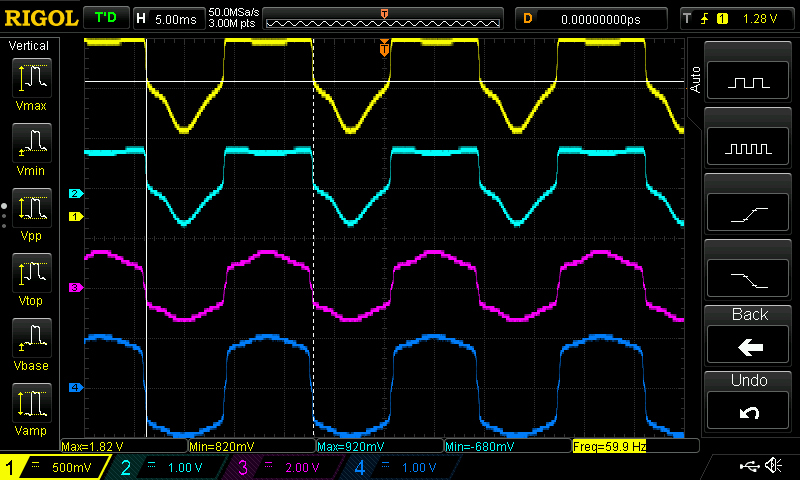Choose the Vpp peak-to-peak measurement

point(33,216)
